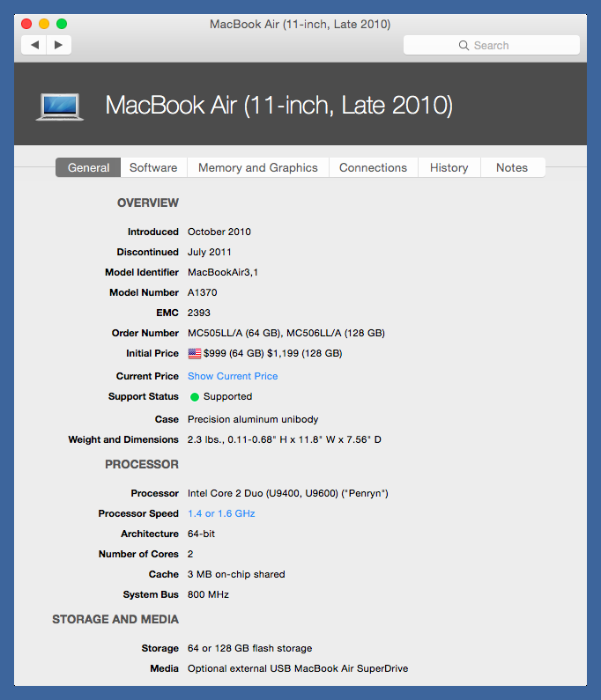601x700 pixels.
Task: View the History tab
Action: pos(449,167)
